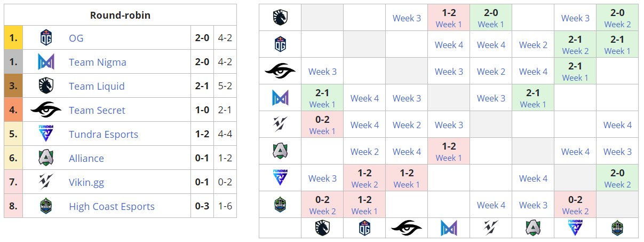Viewport: 644px width, 242px height.
Task: Click the Alliance logo in the standings table
Action: (46, 158)
